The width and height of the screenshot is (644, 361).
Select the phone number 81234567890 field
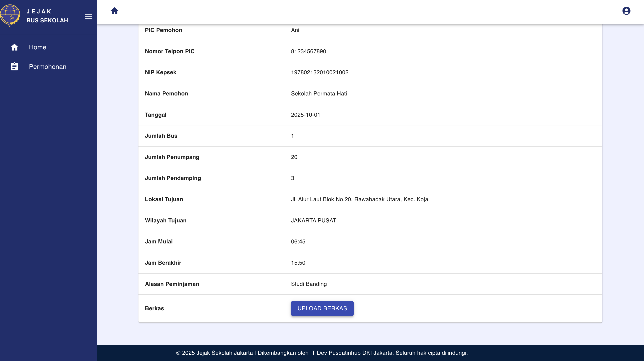pyautogui.click(x=308, y=51)
